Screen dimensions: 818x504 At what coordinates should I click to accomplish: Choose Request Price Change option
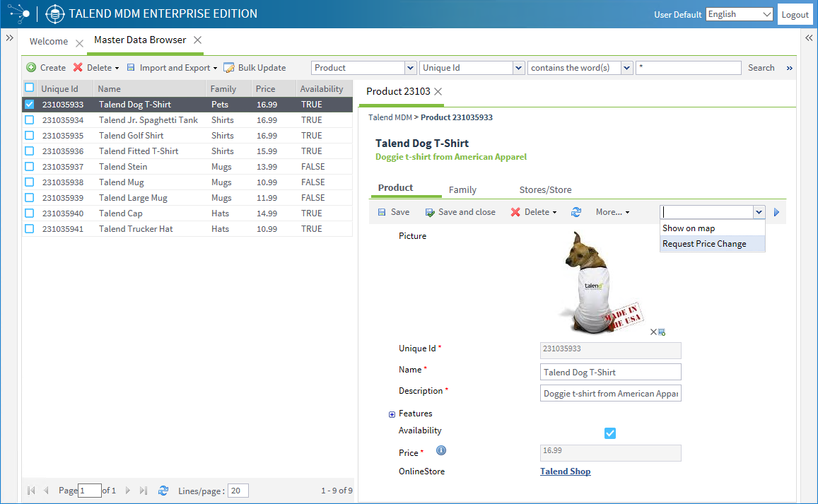click(713, 244)
